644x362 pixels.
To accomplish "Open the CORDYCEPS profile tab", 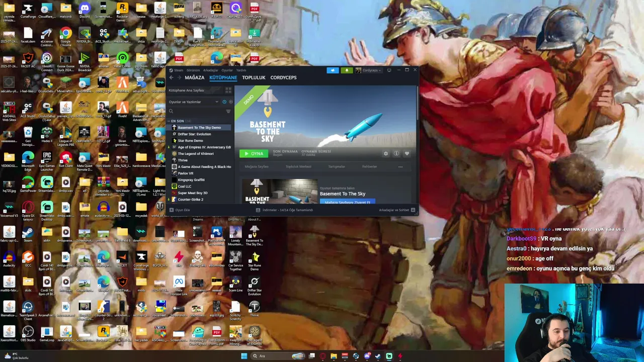I will point(283,77).
